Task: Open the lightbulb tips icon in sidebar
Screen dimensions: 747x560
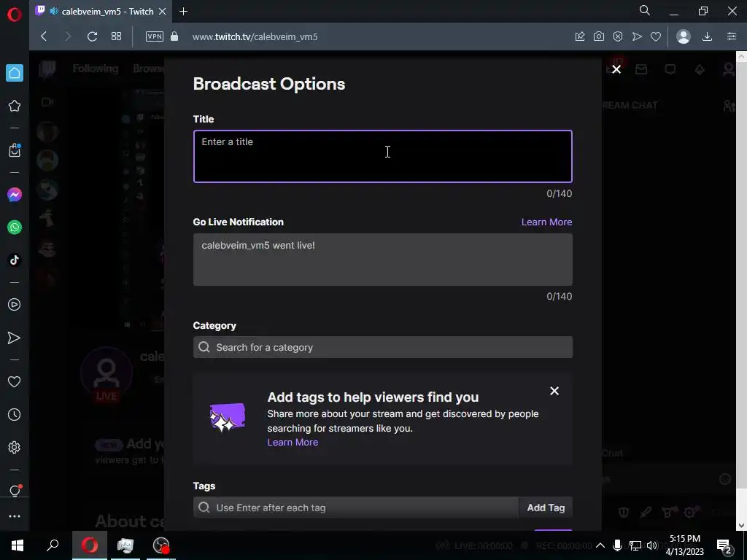Action: (x=15, y=491)
